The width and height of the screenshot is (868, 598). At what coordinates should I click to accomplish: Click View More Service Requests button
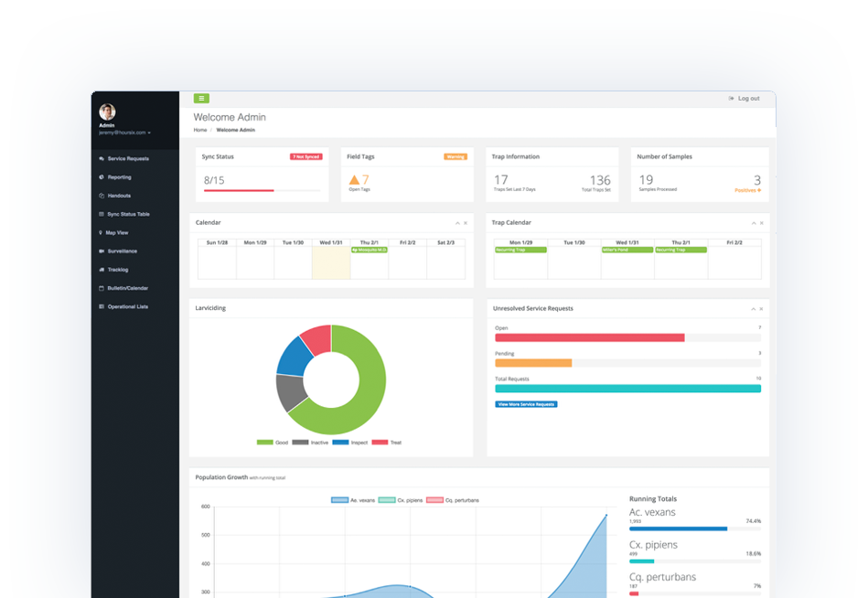point(526,404)
